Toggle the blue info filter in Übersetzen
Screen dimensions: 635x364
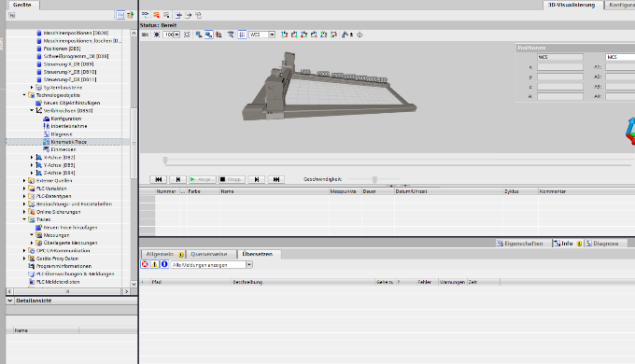tap(164, 264)
